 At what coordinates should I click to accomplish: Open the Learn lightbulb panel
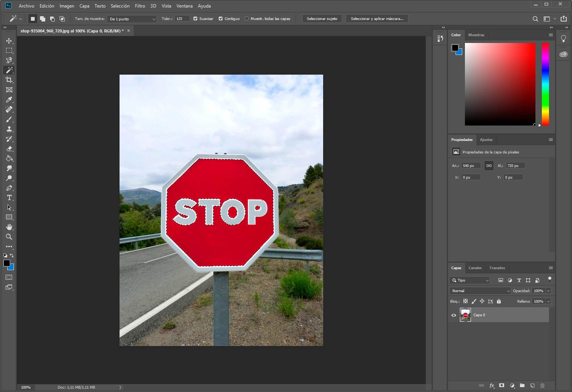pos(563,38)
